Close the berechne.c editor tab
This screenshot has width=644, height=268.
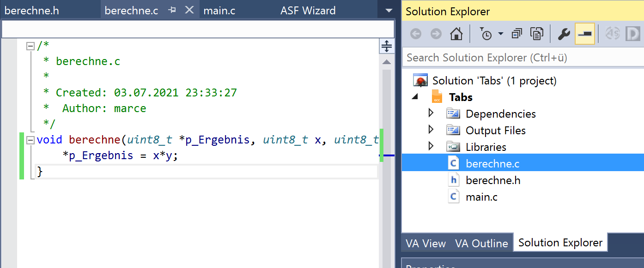pyautogui.click(x=189, y=10)
